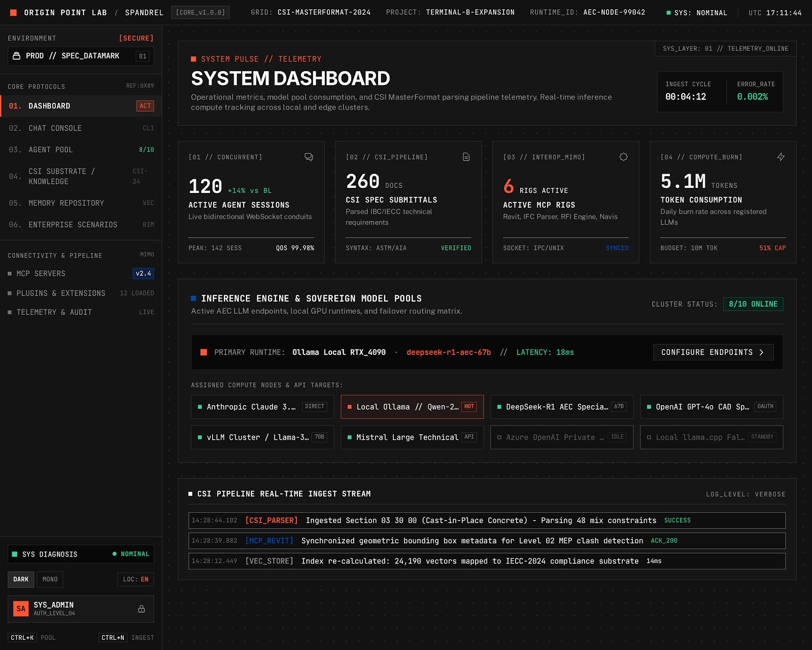Viewport: 812px width, 650px height.
Task: Click the green square beside SYS DIAGNOSIS
Action: (15, 554)
